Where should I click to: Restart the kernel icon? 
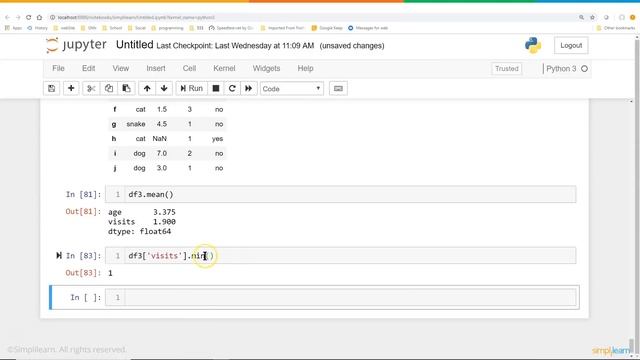[232, 89]
